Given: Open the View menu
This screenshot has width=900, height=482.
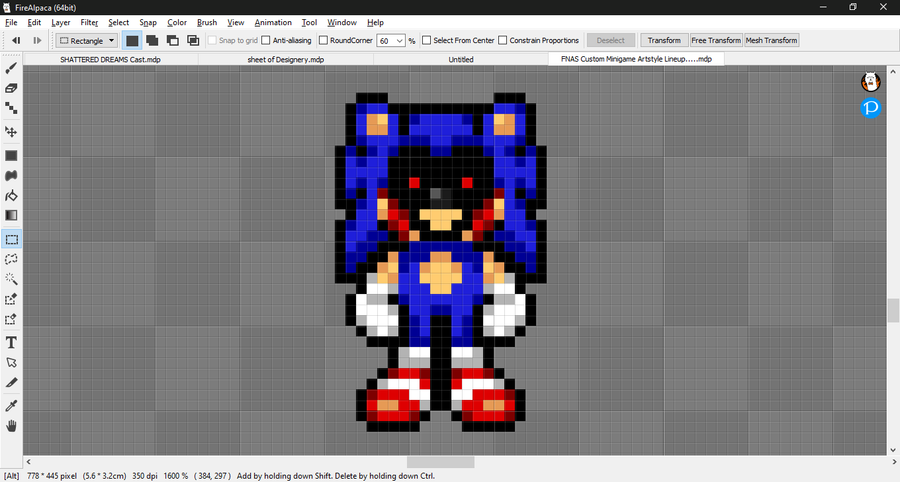Looking at the screenshot, I should (x=235, y=22).
